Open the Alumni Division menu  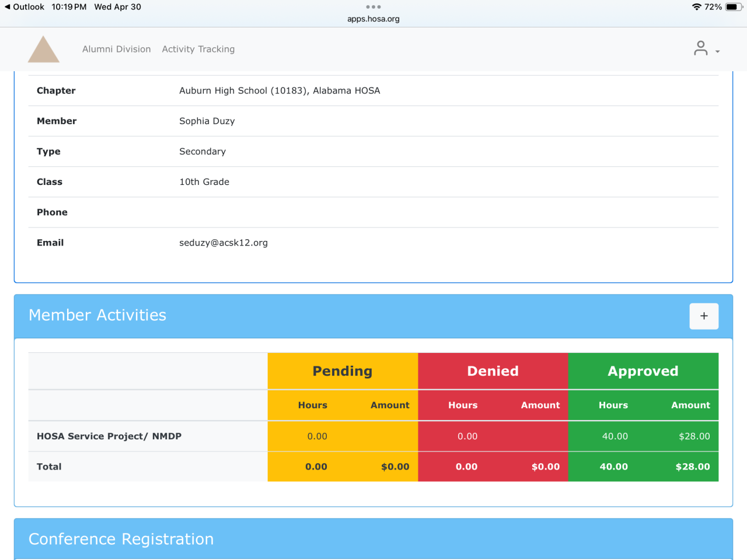117,49
